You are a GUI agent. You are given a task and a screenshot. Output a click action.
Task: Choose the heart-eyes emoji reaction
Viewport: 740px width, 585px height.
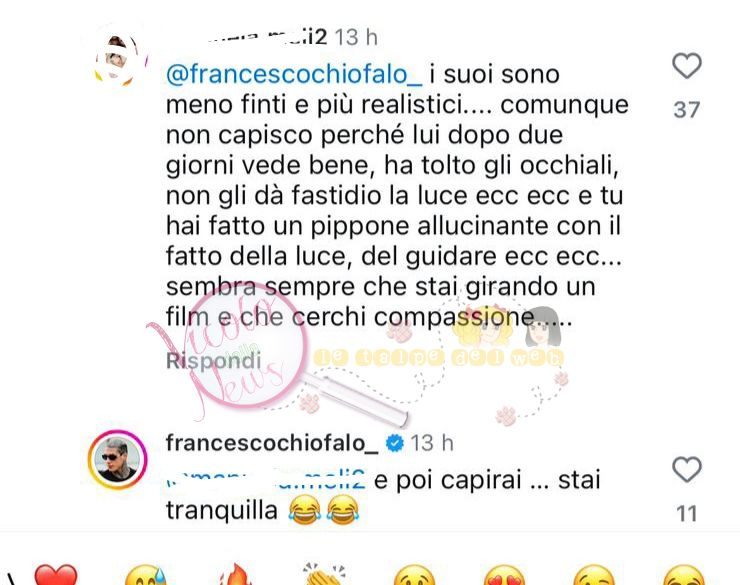(504, 576)
